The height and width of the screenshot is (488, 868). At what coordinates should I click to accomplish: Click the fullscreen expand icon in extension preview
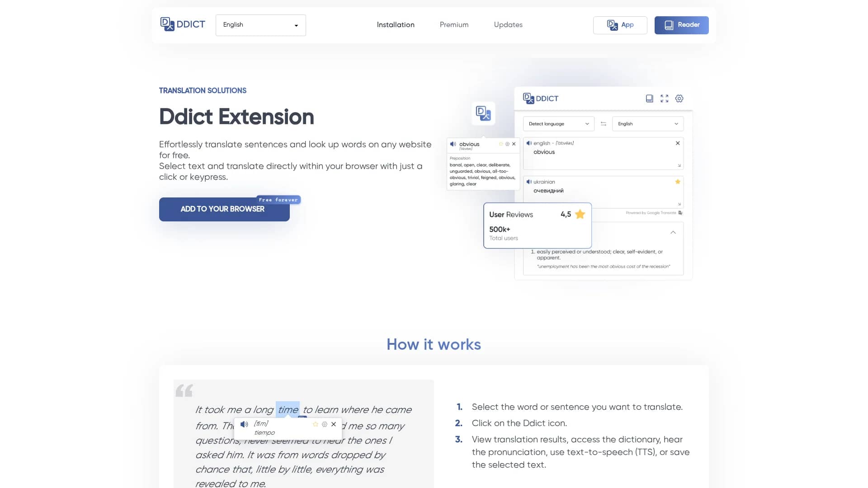(664, 99)
